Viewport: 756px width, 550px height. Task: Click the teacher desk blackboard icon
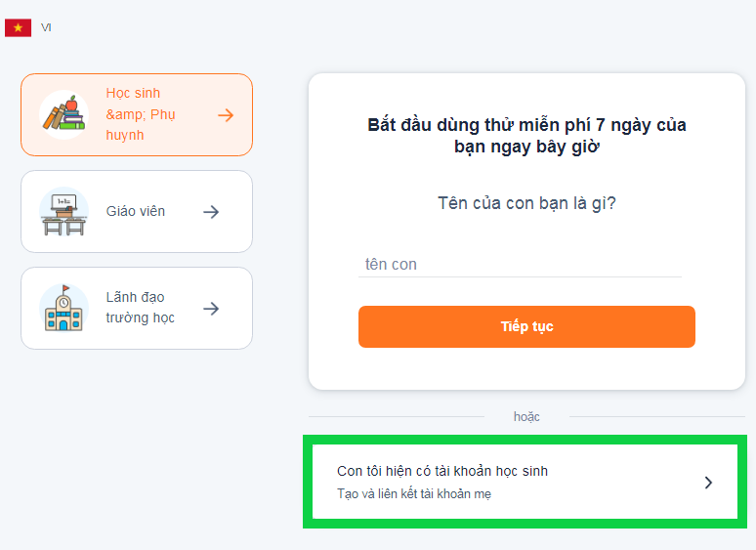point(63,211)
